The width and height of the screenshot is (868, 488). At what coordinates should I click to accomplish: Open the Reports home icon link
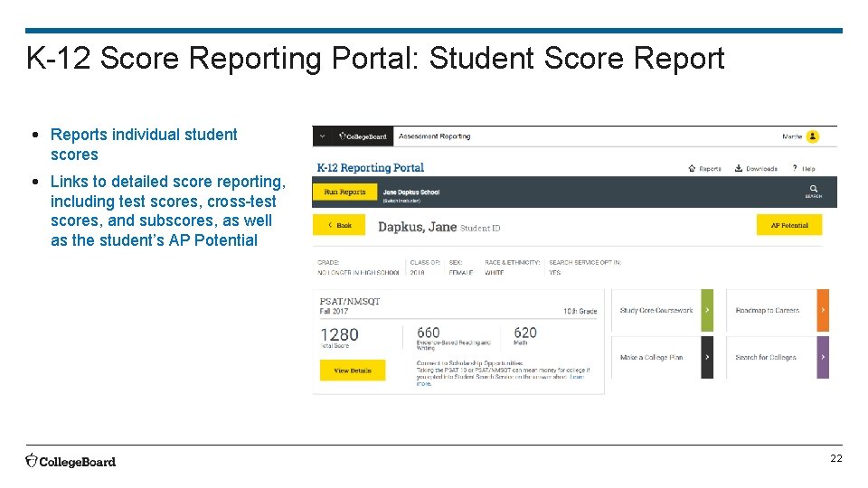704,168
